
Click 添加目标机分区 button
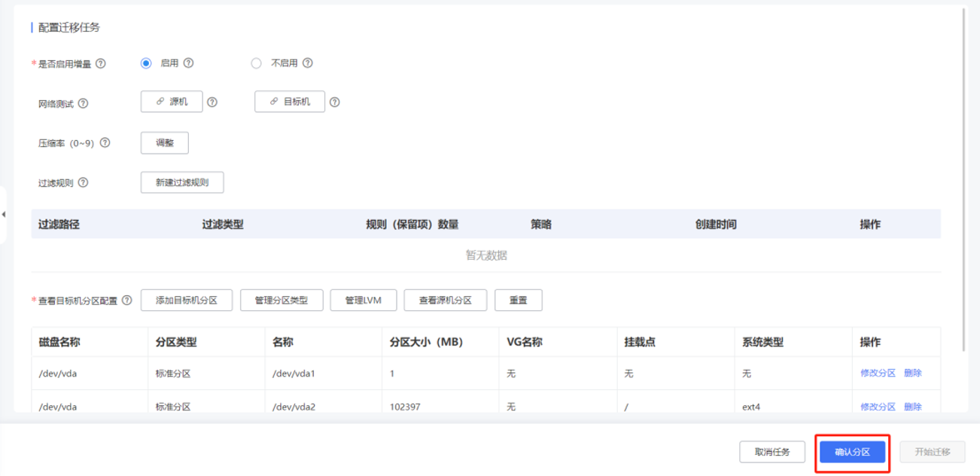pos(187,300)
